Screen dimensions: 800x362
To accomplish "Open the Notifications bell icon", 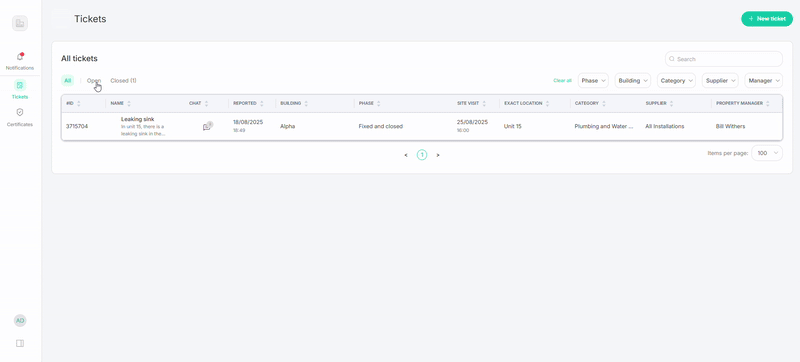I will tap(20, 57).
